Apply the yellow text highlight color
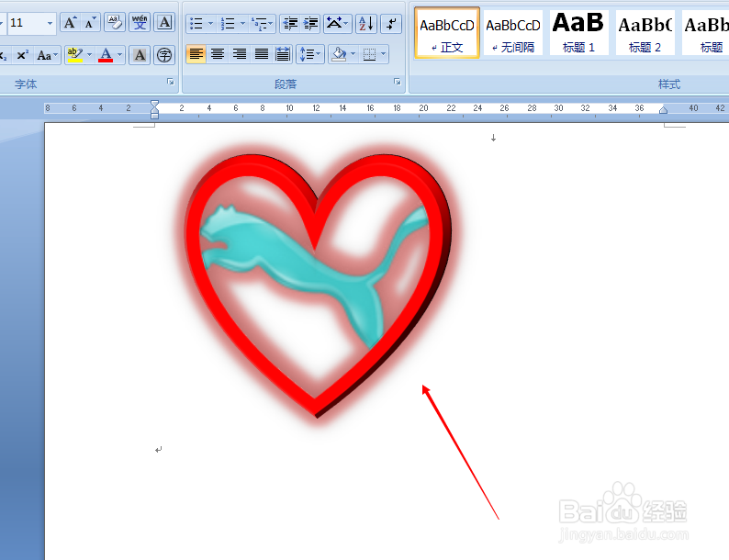 click(x=75, y=55)
